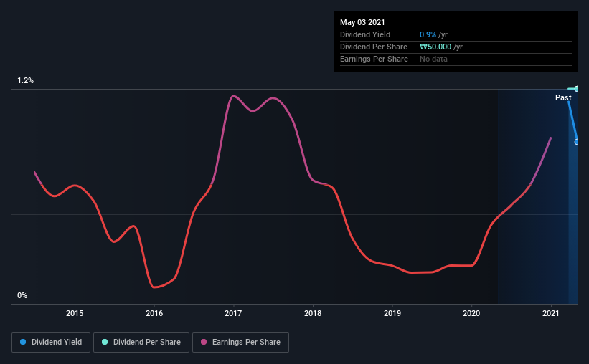
Task: Toggle the Earnings Per Share legend button
Action: click(x=240, y=343)
